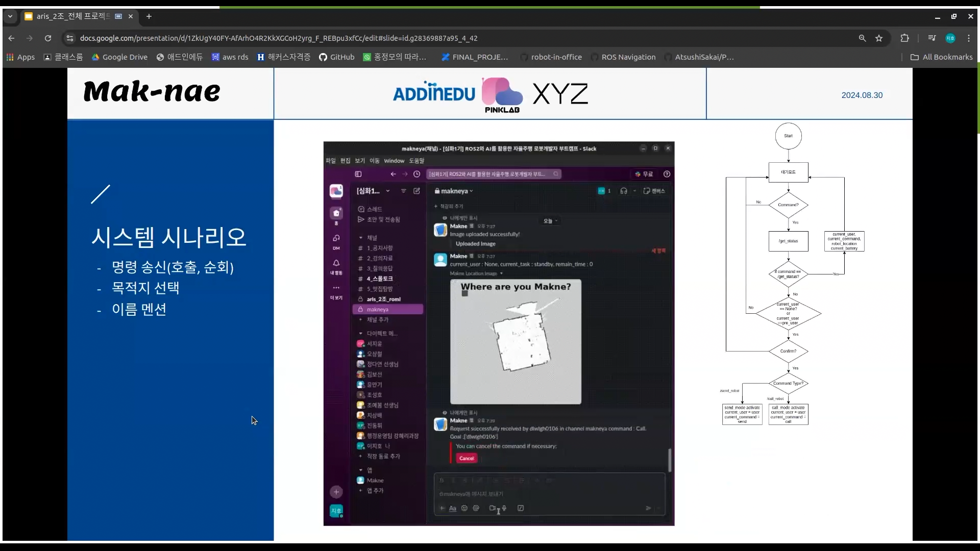Select the aris_2조 presentation browser tab
980x551 pixels.
(x=73, y=16)
